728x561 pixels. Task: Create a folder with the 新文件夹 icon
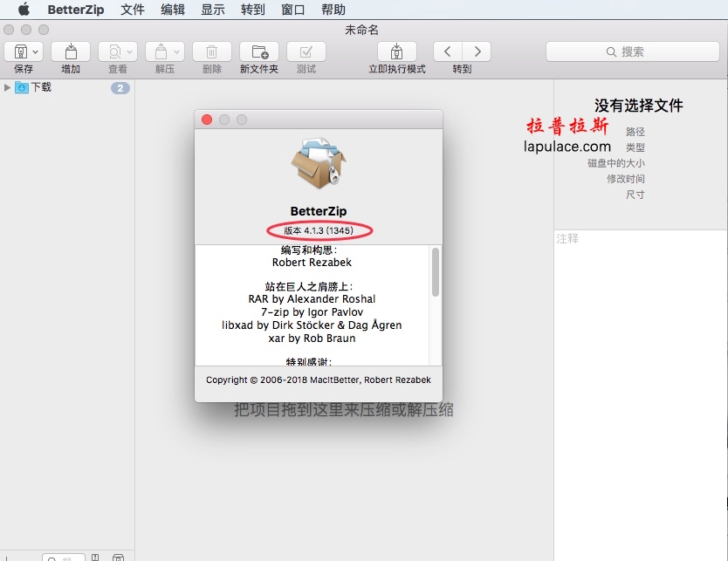259,51
